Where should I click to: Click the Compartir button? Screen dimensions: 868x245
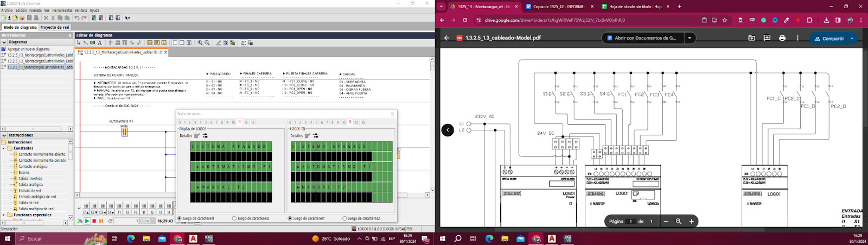point(829,39)
